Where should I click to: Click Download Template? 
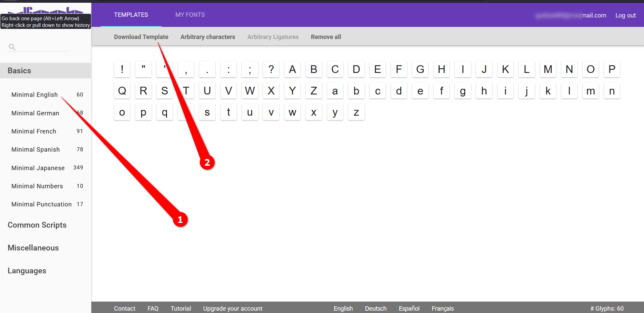(x=141, y=37)
